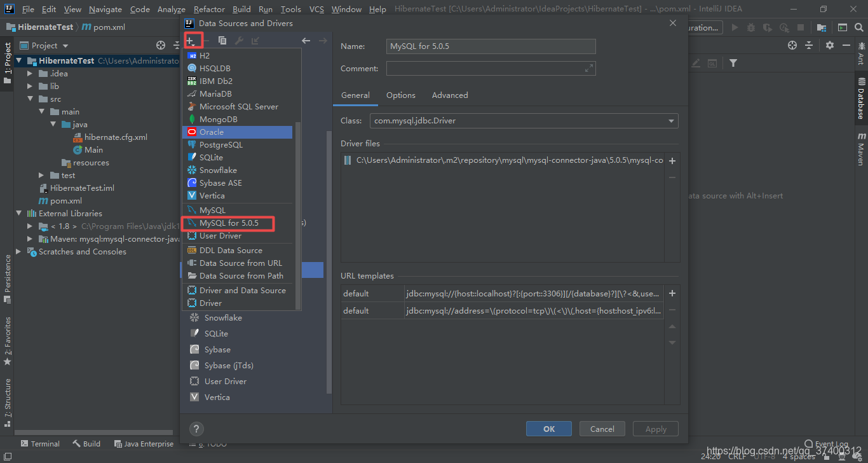This screenshot has height=463, width=868.
Task: Open the Refactor menu
Action: point(210,9)
